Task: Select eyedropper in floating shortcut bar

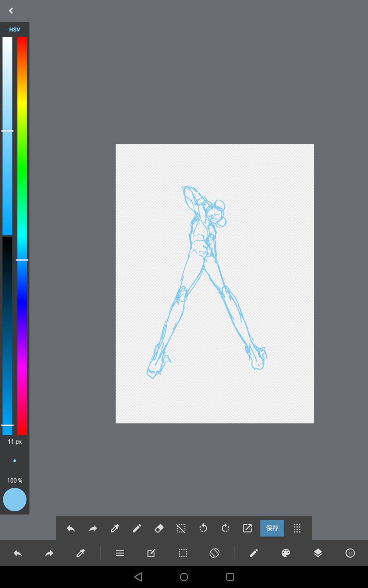Action: (115, 528)
